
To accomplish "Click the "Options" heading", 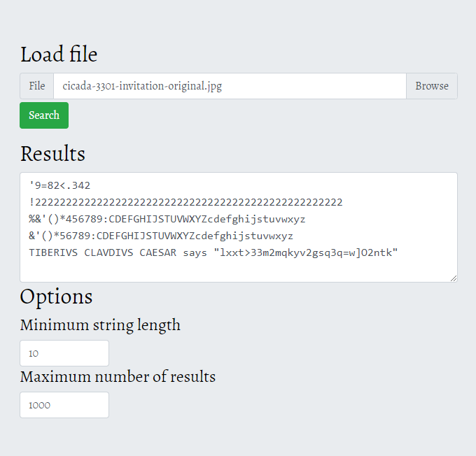I will [x=56, y=297].
